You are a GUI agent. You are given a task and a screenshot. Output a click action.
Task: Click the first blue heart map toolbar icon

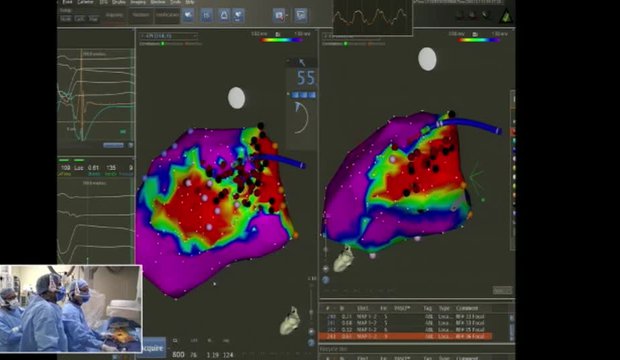point(188,15)
